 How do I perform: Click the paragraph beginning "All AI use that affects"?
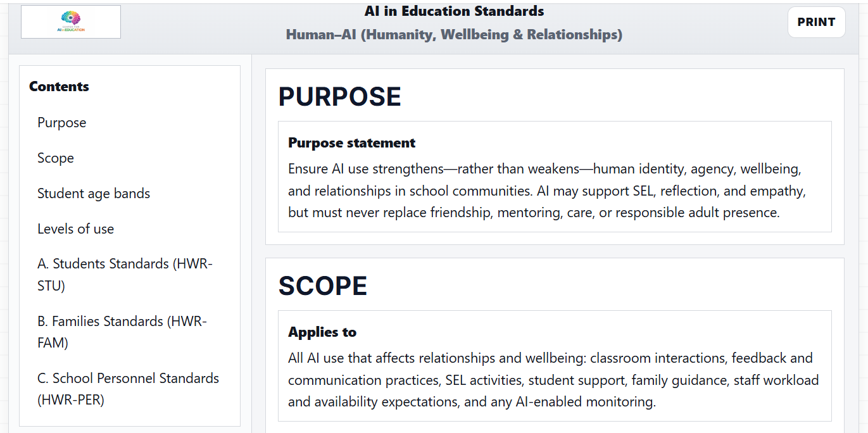(553, 380)
